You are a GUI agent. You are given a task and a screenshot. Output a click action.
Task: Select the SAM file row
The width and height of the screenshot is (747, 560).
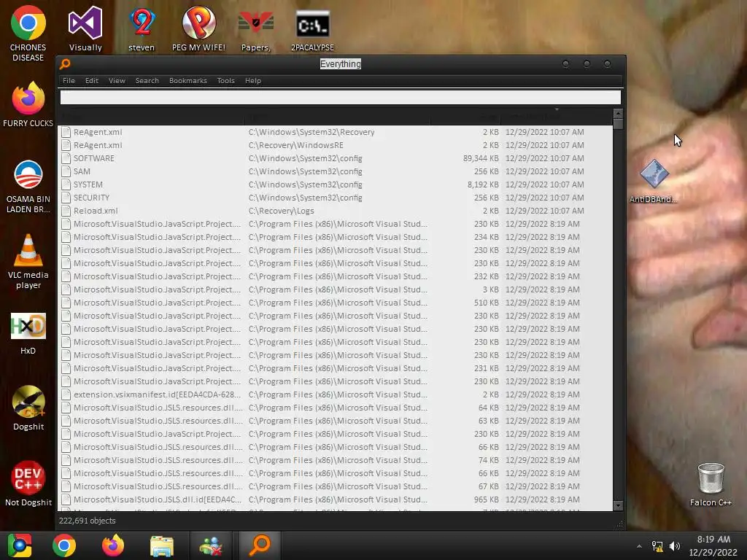coord(335,171)
